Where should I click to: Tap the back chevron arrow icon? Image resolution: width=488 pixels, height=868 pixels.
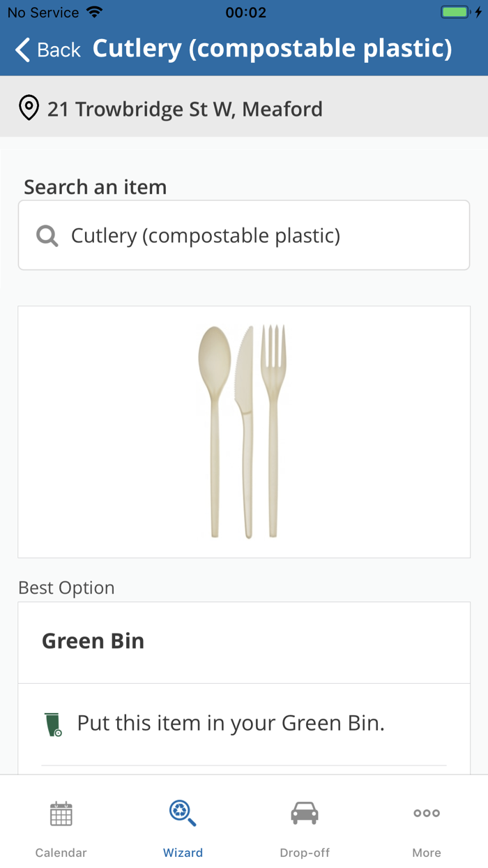click(23, 50)
